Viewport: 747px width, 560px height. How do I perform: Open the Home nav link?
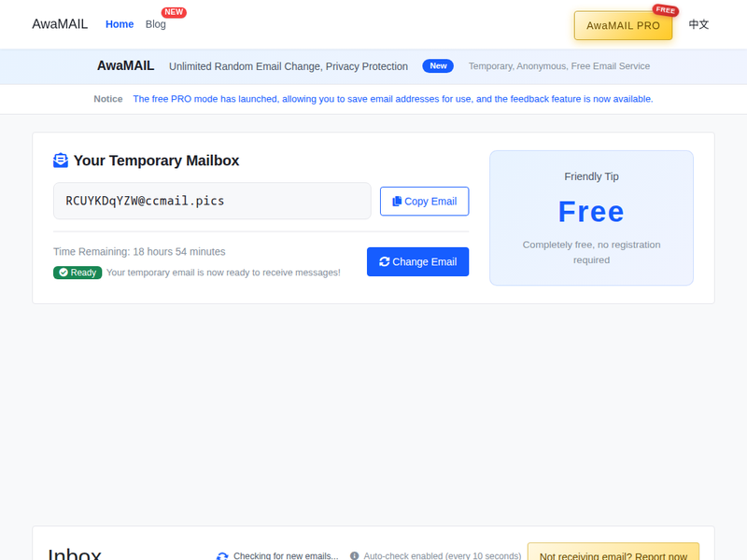pyautogui.click(x=120, y=24)
